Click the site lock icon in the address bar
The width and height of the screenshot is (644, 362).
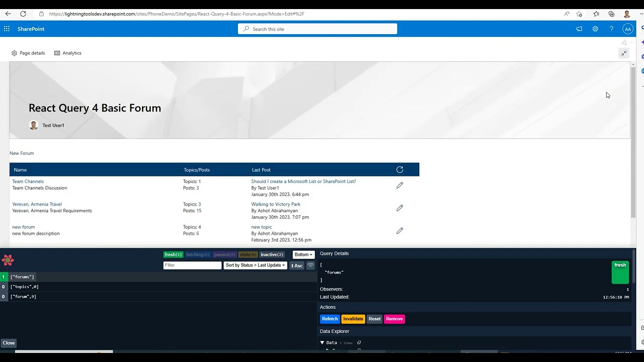tap(41, 14)
